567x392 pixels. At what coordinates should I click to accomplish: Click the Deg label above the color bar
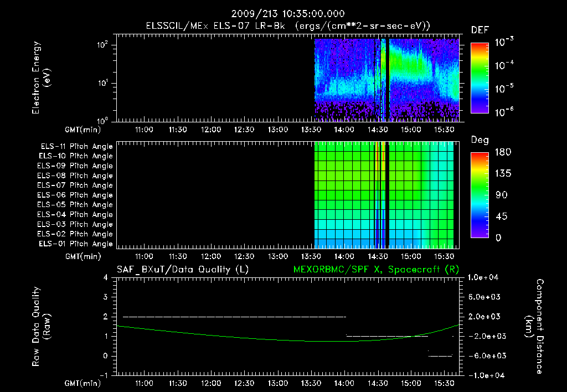point(480,140)
